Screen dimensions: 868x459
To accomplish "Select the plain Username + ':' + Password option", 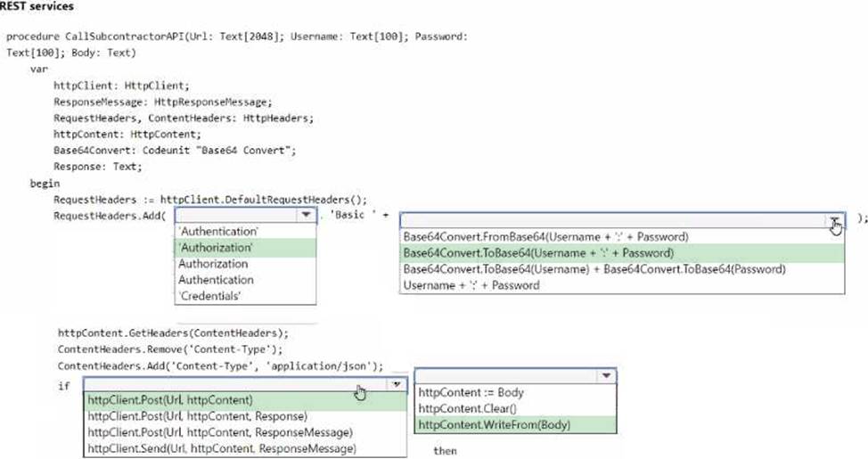I will pyautogui.click(x=471, y=285).
